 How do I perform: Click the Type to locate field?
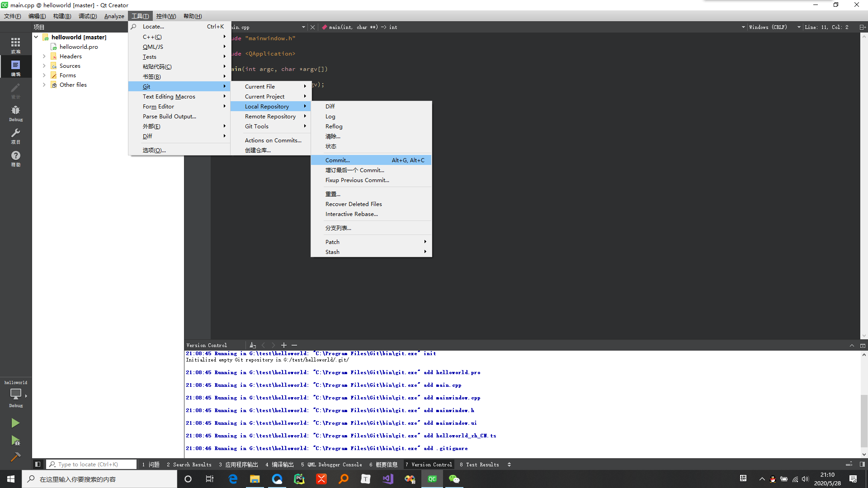(x=92, y=465)
